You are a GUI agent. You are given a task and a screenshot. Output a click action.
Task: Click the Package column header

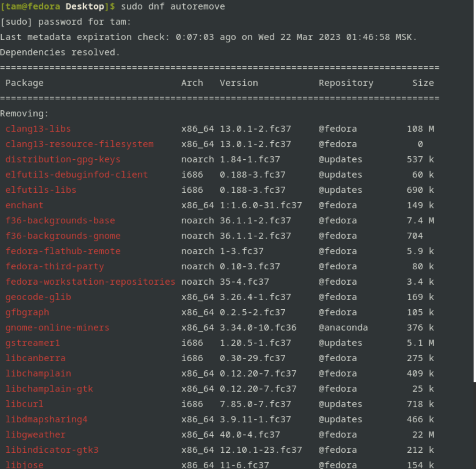[24, 83]
